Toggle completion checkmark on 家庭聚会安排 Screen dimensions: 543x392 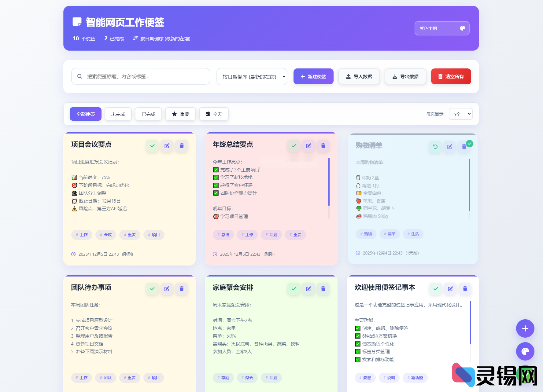pos(294,288)
